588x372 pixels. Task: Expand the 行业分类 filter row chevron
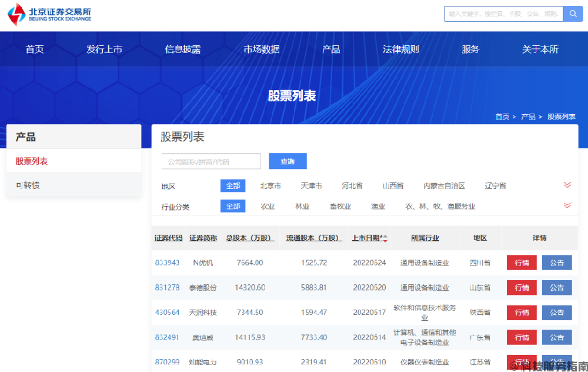(567, 205)
